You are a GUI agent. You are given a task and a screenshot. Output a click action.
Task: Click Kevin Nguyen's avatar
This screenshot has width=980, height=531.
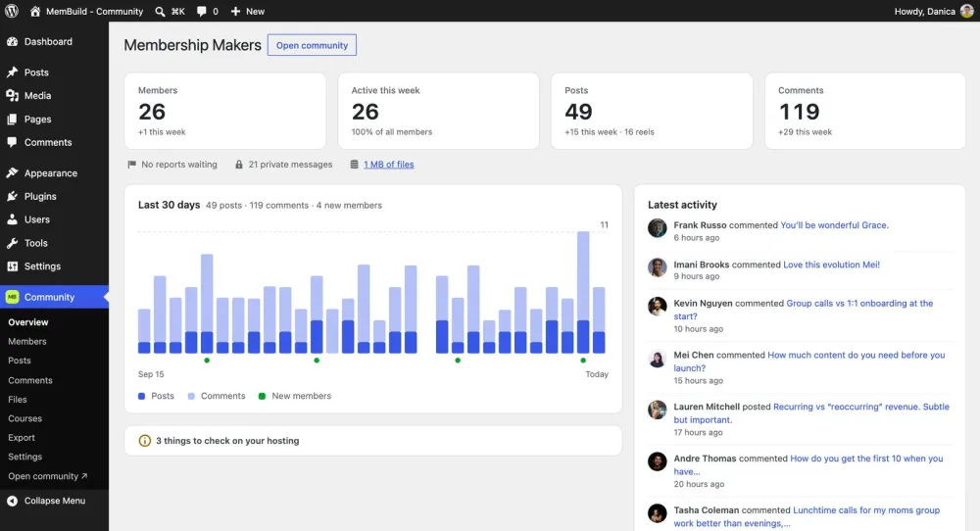click(x=657, y=306)
